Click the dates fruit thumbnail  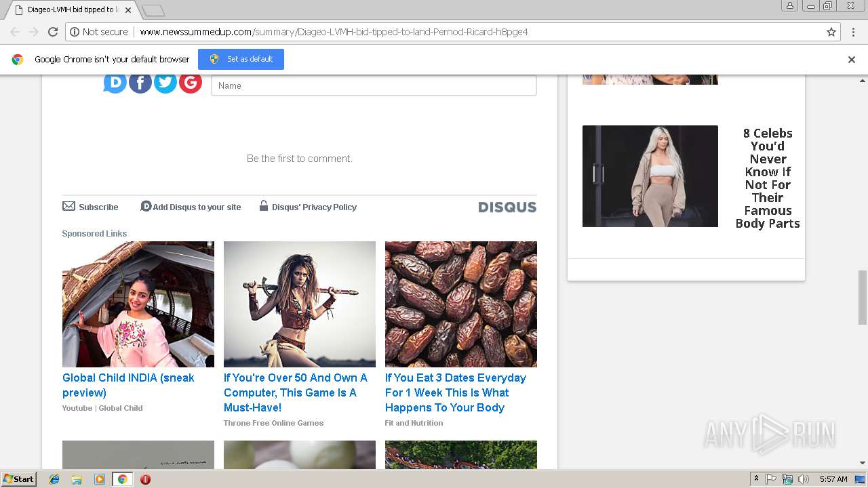point(461,304)
